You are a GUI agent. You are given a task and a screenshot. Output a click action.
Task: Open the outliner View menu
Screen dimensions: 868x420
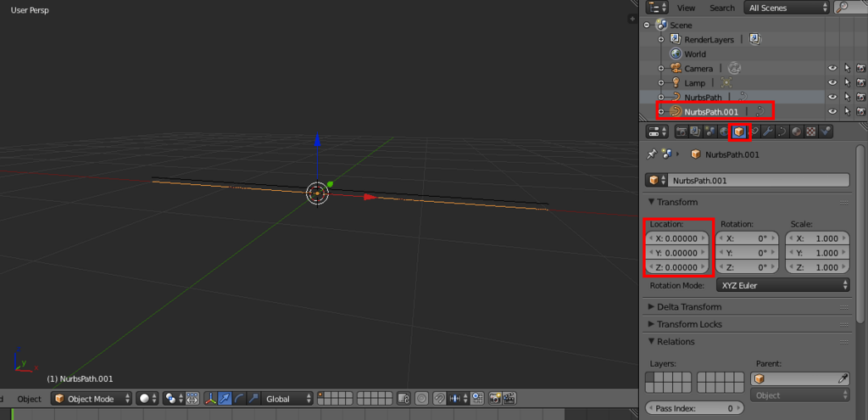click(686, 8)
